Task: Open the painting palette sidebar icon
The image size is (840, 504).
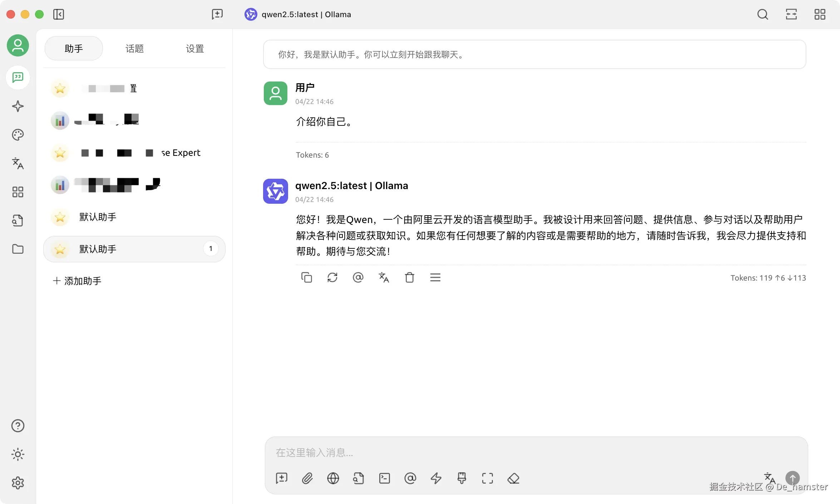Action: click(18, 135)
